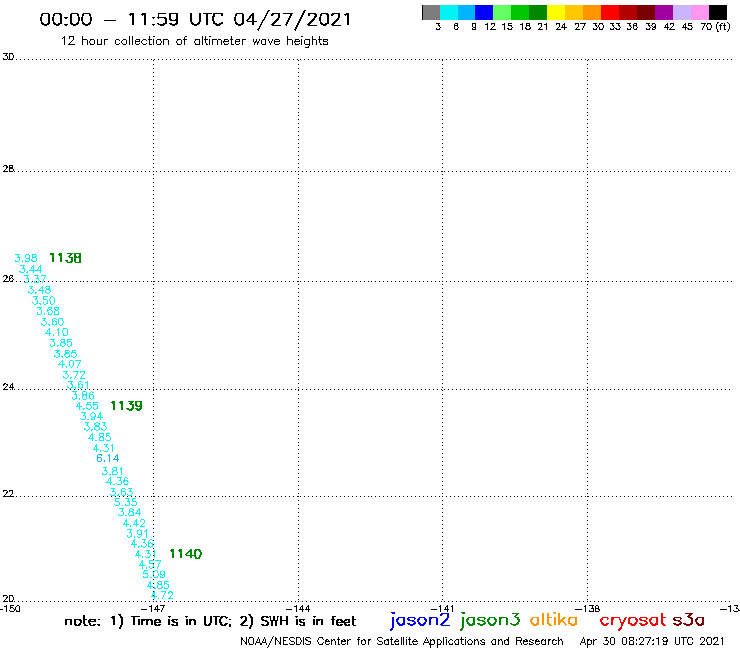
Task: Click the bright red swatch in the scale
Action: (x=610, y=12)
